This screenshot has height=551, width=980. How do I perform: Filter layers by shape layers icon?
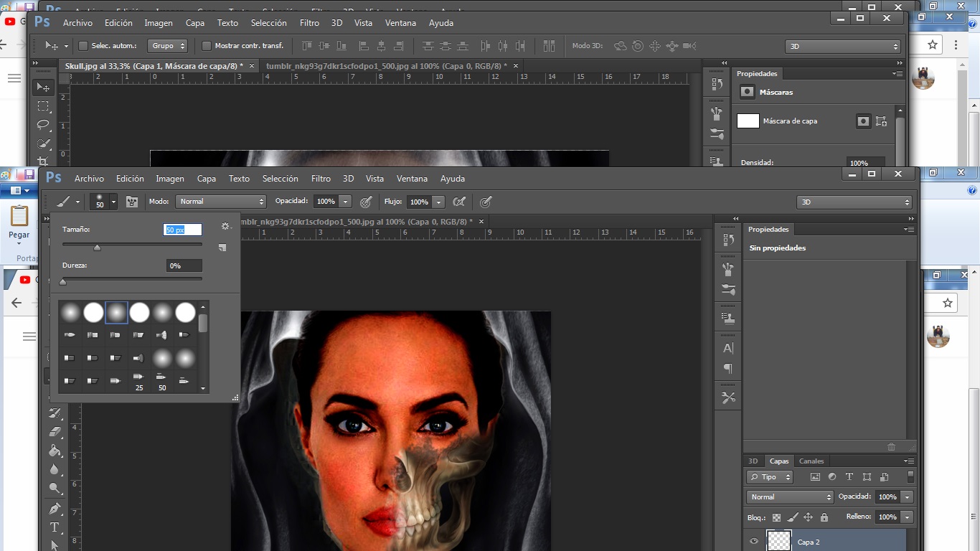(x=867, y=476)
